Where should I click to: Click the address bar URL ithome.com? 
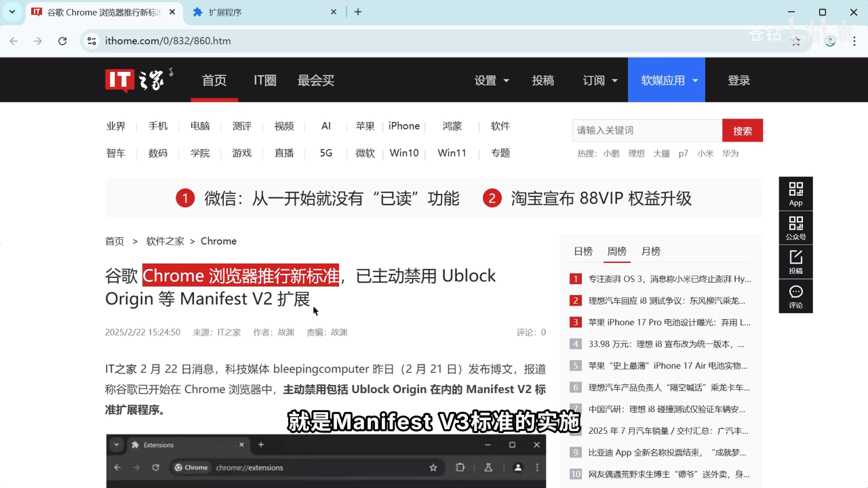tap(168, 41)
